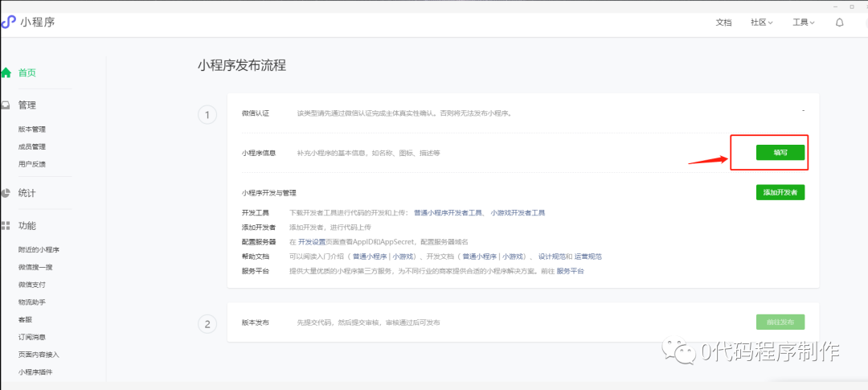Minimize the window
The image size is (868, 390).
point(837,6)
